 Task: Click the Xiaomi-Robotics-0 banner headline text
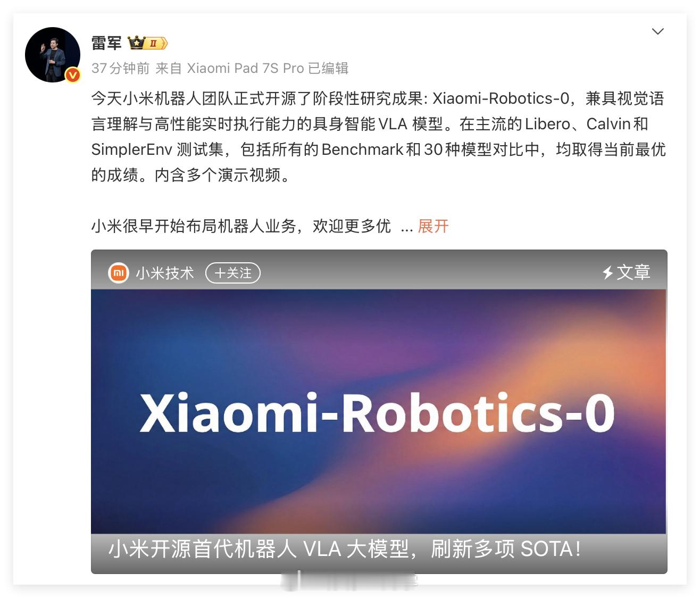[377, 413]
